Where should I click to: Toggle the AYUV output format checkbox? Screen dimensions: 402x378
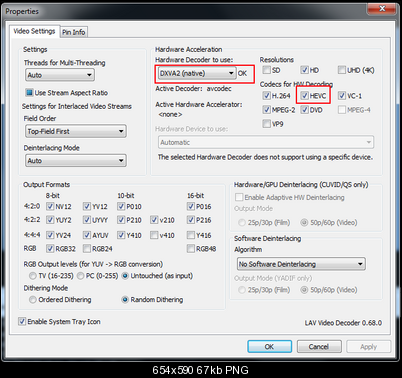click(x=87, y=235)
